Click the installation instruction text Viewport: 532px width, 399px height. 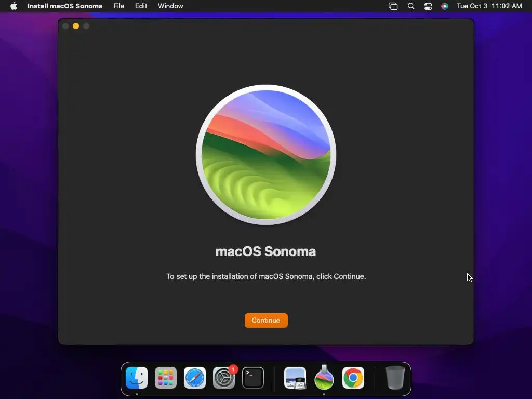pos(266,276)
